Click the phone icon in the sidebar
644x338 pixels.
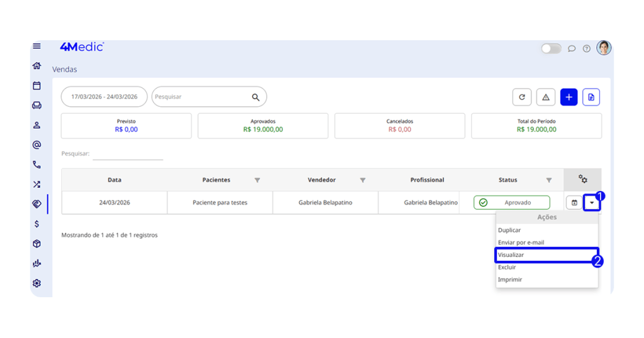36,165
